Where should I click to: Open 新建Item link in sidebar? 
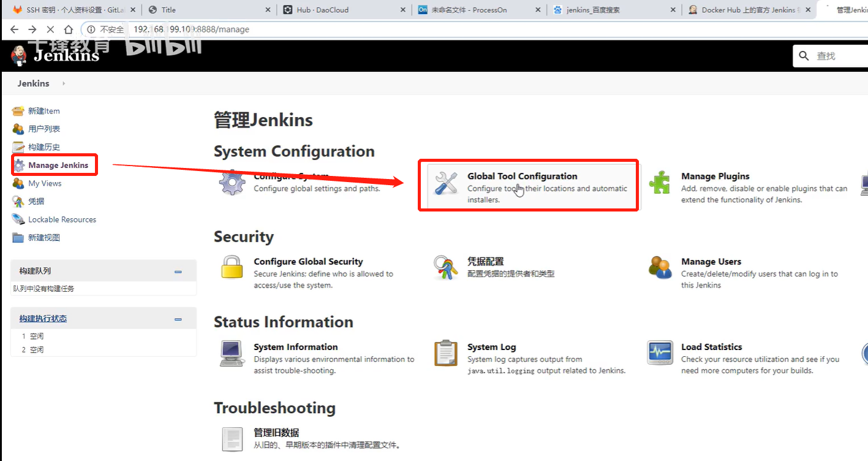coord(44,111)
